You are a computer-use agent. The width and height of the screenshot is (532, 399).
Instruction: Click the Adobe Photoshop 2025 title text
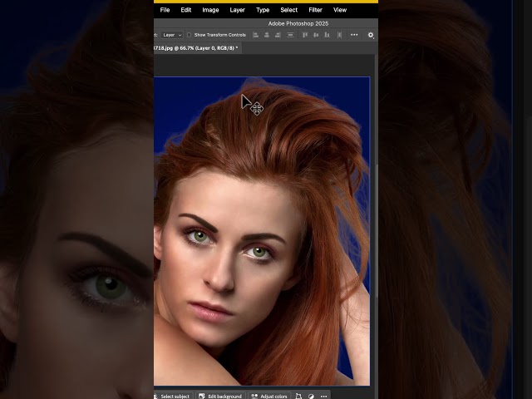click(x=298, y=23)
